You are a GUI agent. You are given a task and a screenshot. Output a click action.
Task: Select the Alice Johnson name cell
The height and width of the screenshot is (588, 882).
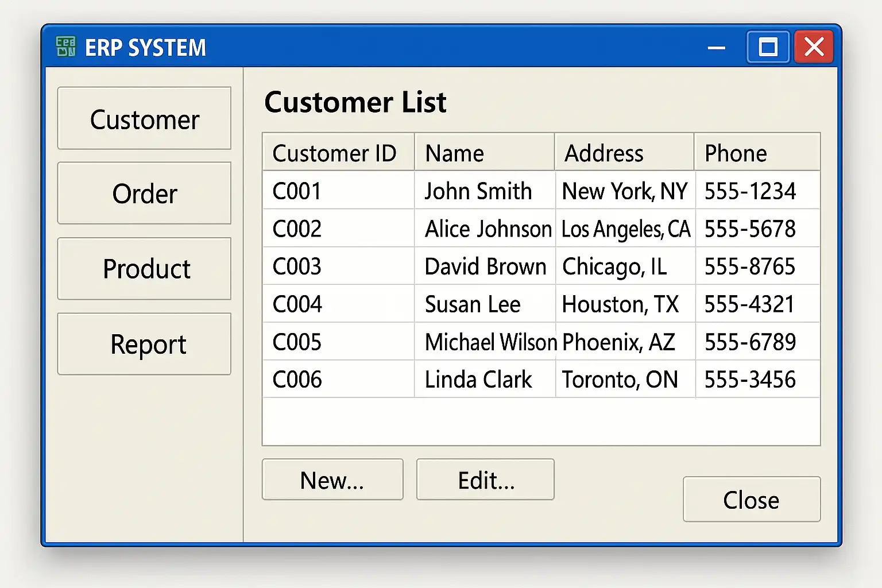(488, 229)
